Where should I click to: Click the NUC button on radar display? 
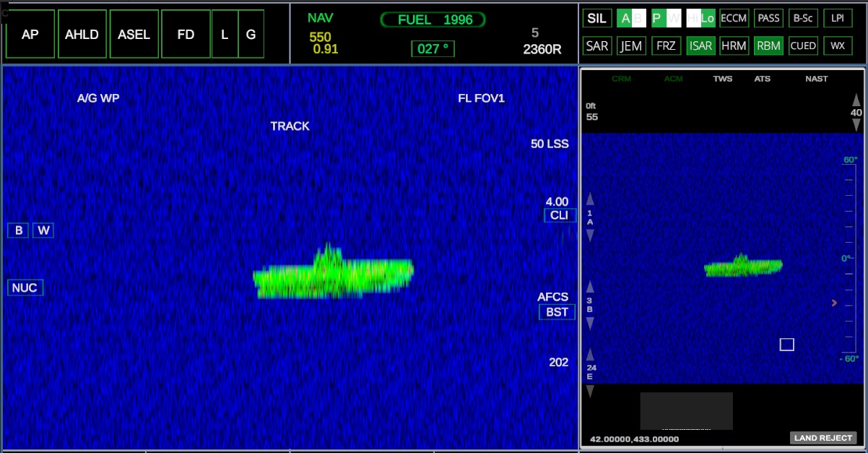click(x=24, y=288)
